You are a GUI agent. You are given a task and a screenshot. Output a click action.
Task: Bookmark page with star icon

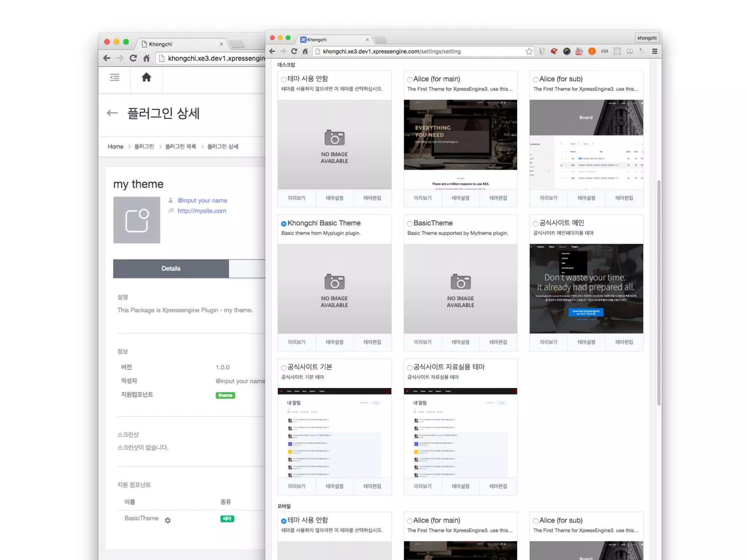[529, 51]
